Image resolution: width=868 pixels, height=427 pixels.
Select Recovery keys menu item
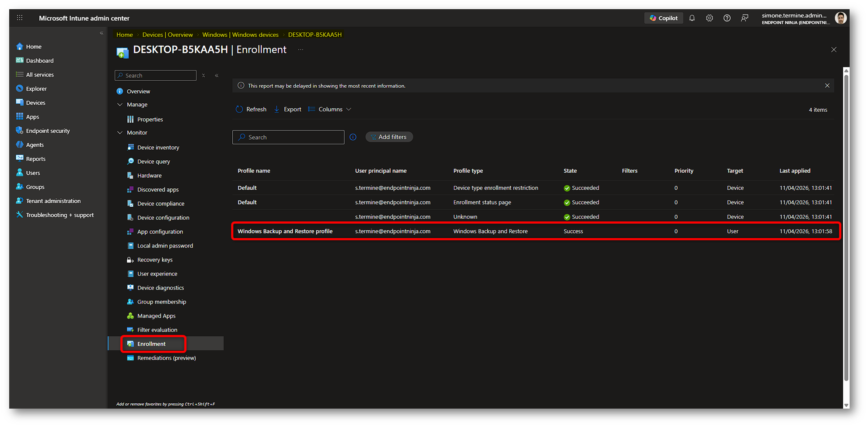coord(155,260)
